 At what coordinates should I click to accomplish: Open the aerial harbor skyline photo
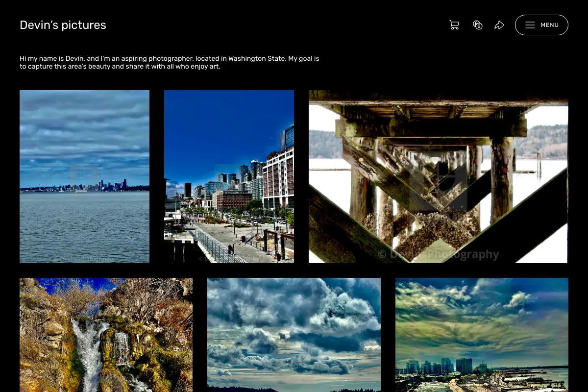(482, 335)
